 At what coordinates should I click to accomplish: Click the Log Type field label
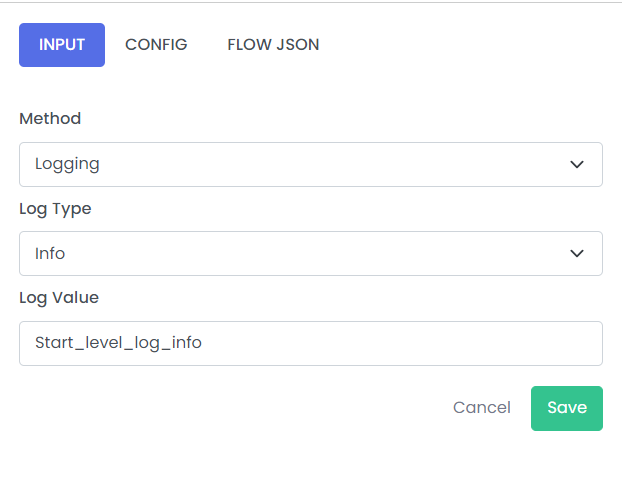click(55, 209)
